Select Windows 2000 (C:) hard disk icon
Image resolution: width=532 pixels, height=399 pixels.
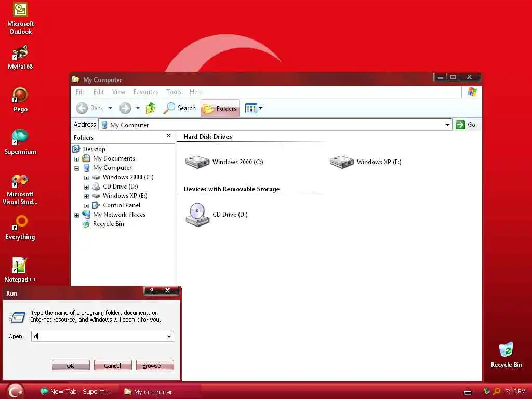pyautogui.click(x=224, y=162)
